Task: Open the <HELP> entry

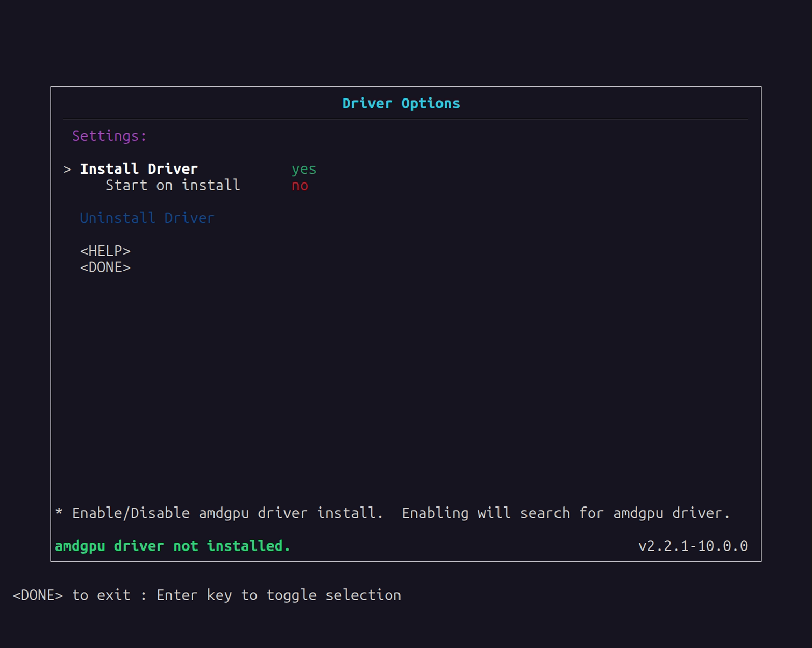Action: pyautogui.click(x=105, y=251)
